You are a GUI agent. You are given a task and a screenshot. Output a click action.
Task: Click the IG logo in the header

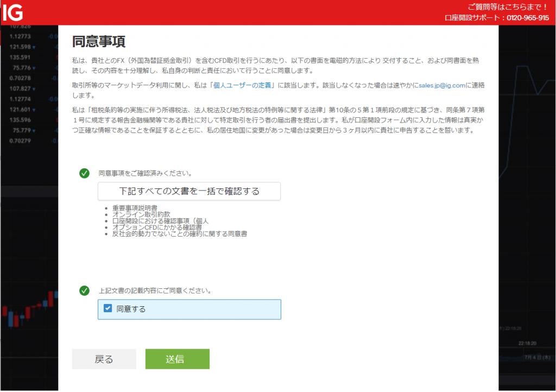pyautogui.click(x=12, y=12)
